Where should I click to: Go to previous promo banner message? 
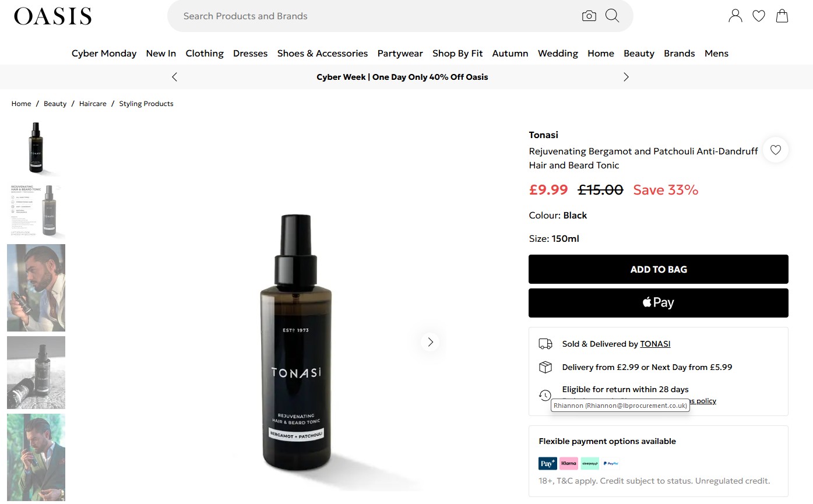click(x=174, y=77)
